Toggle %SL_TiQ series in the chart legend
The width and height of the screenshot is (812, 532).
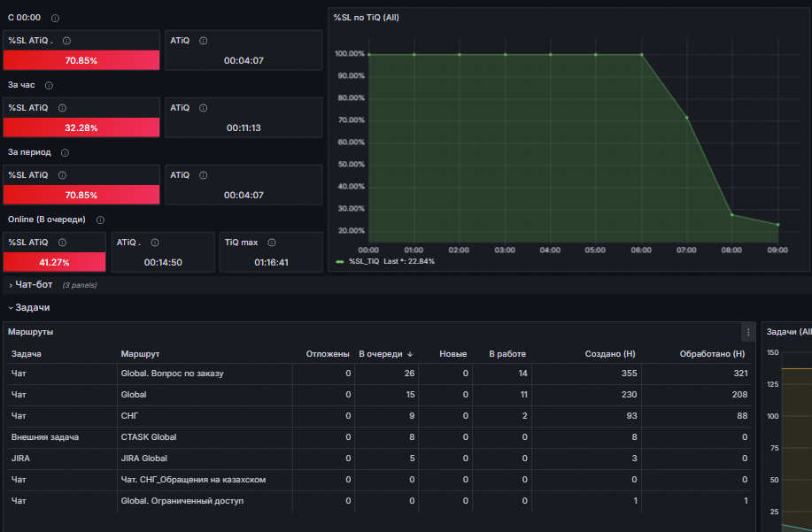[x=364, y=261]
